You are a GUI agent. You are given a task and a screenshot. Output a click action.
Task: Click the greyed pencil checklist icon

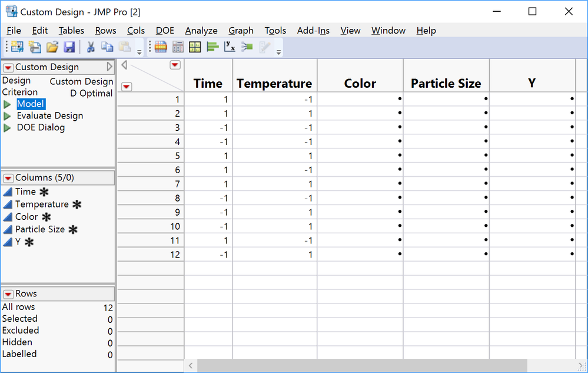click(265, 47)
